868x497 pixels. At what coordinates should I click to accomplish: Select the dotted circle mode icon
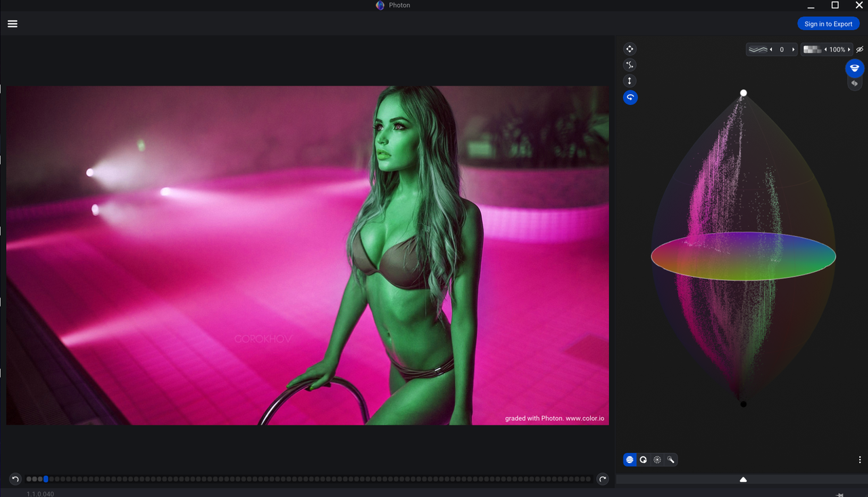[657, 460]
